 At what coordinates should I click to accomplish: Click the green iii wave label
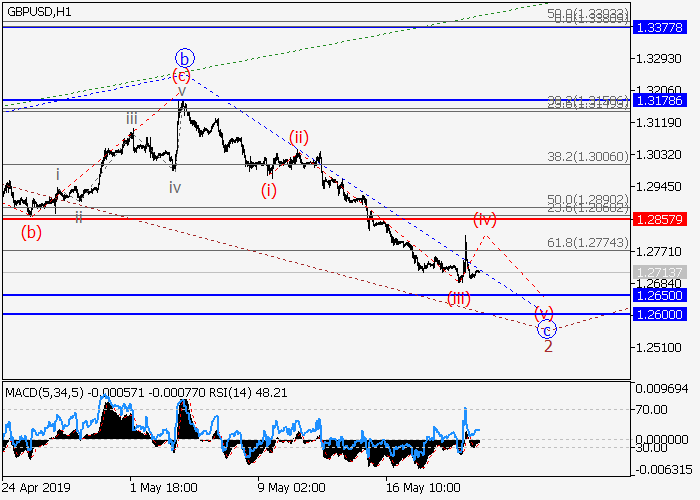131,119
